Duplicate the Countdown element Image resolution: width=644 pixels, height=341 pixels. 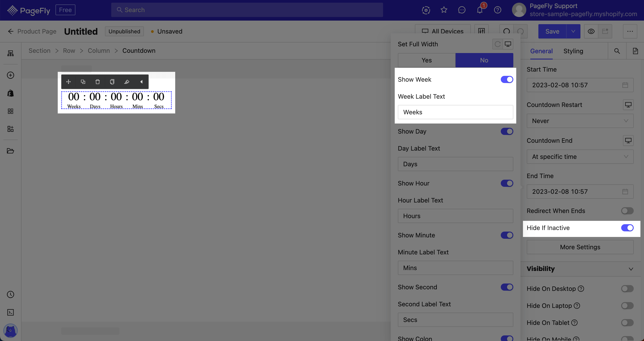(83, 82)
